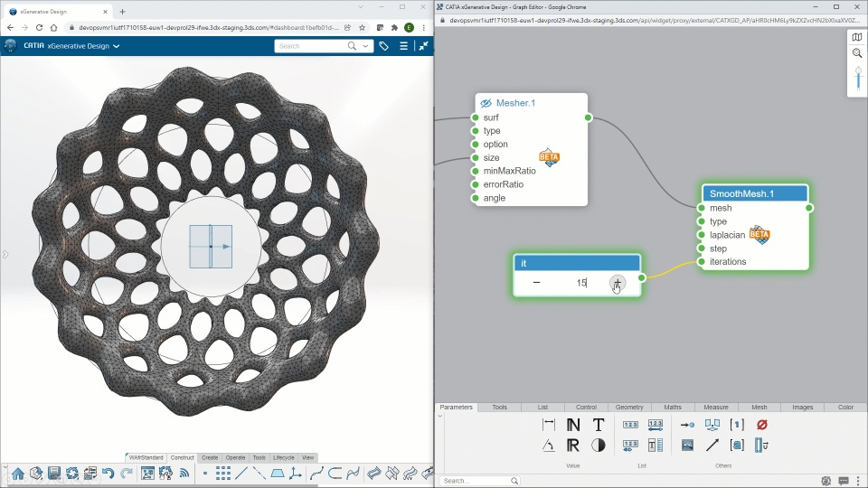Click the minus button on 'it' node
The width and height of the screenshot is (868, 488).
pyautogui.click(x=536, y=283)
